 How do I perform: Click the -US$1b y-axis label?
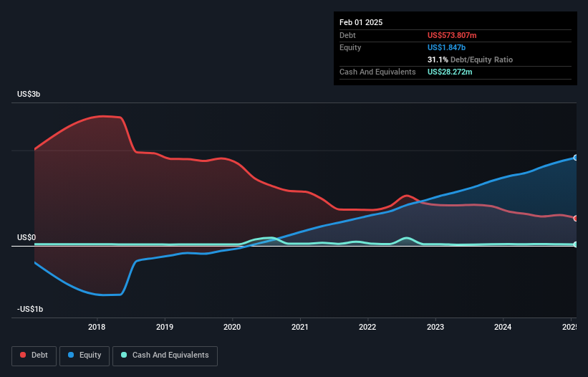click(30, 309)
